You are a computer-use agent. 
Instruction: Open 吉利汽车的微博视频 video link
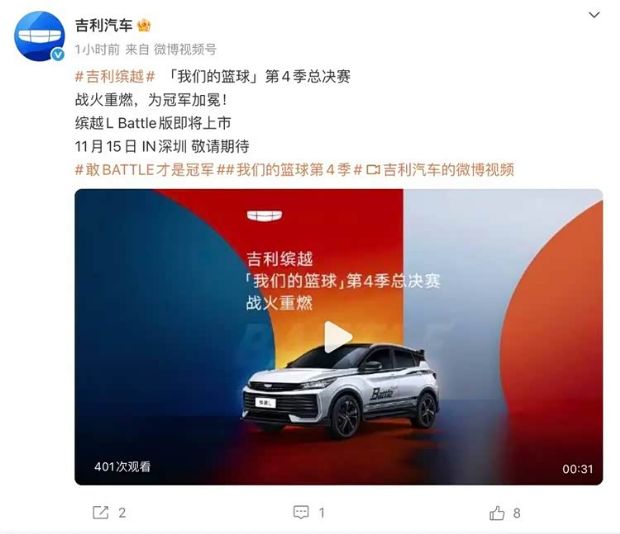point(440,170)
